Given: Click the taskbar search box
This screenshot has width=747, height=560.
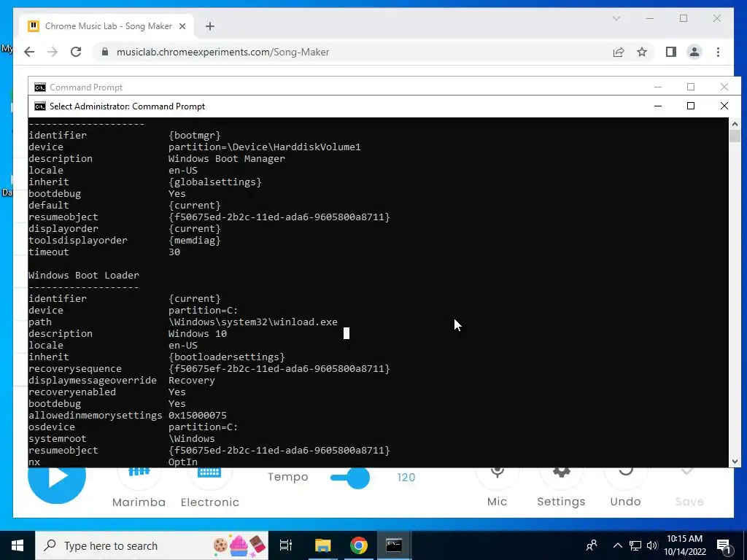Looking at the screenshot, I should tap(152, 545).
